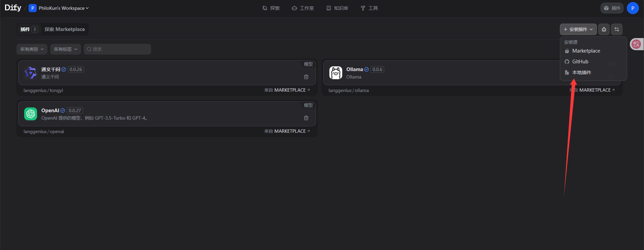Image resolution: width=644 pixels, height=250 pixels.
Task: Delete the 通义千问 plugin via trash icon
Action: pyautogui.click(x=306, y=77)
